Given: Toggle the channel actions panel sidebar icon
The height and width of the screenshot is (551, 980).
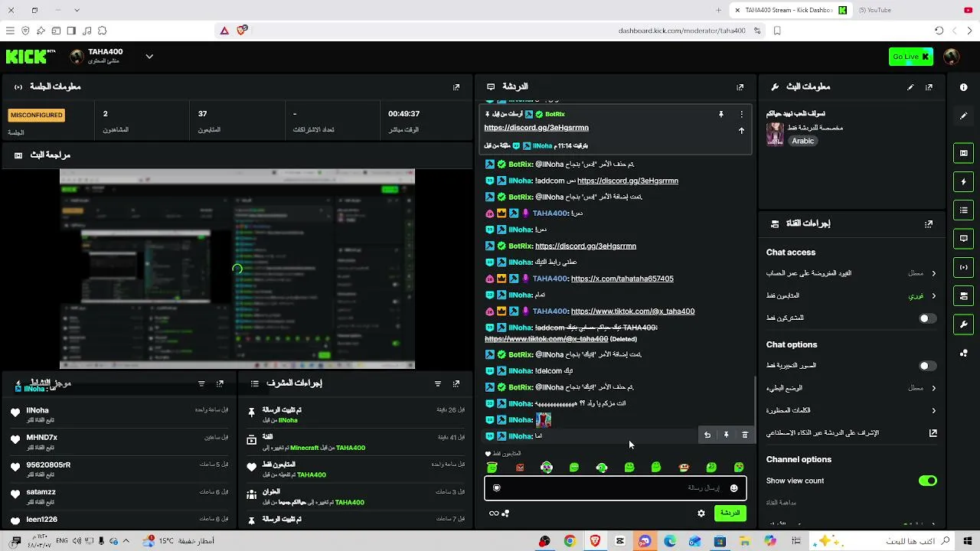Looking at the screenshot, I should [963, 295].
